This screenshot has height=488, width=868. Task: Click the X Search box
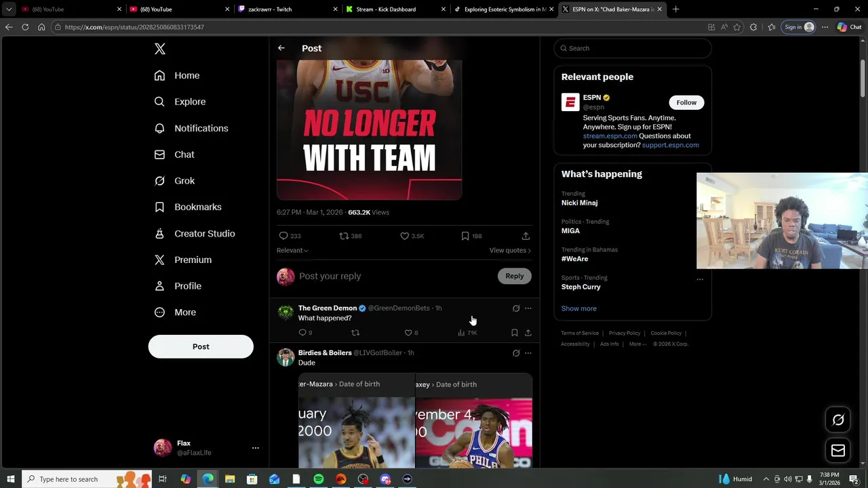tap(633, 48)
